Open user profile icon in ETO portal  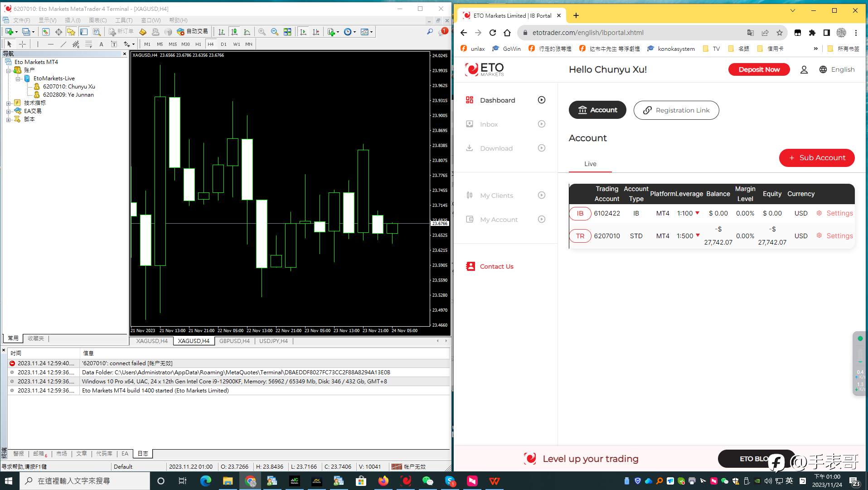pos(804,69)
